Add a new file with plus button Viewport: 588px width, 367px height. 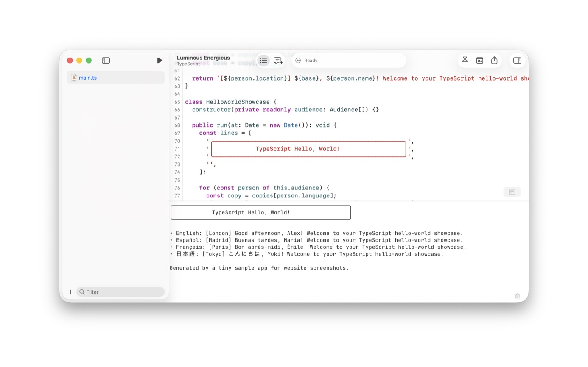(x=70, y=292)
